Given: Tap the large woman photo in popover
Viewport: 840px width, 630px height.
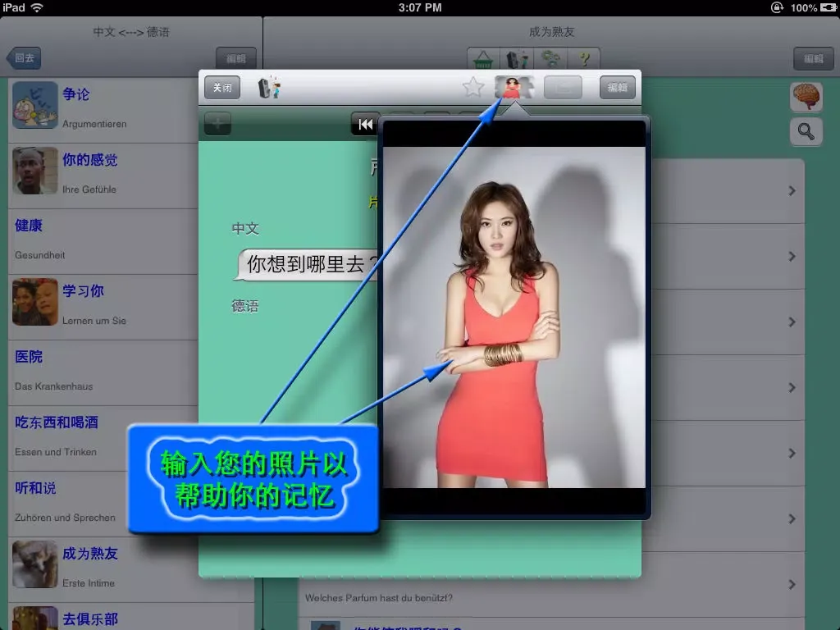Looking at the screenshot, I should pos(514,317).
